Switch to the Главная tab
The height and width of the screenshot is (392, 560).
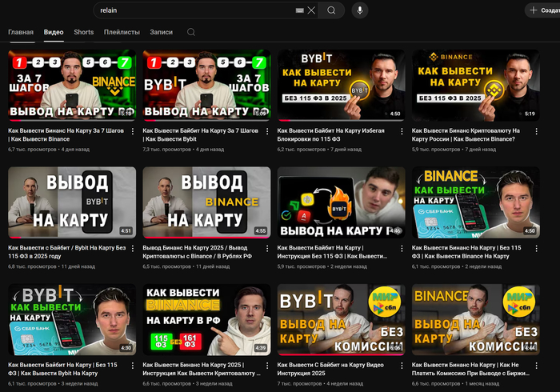pos(21,32)
